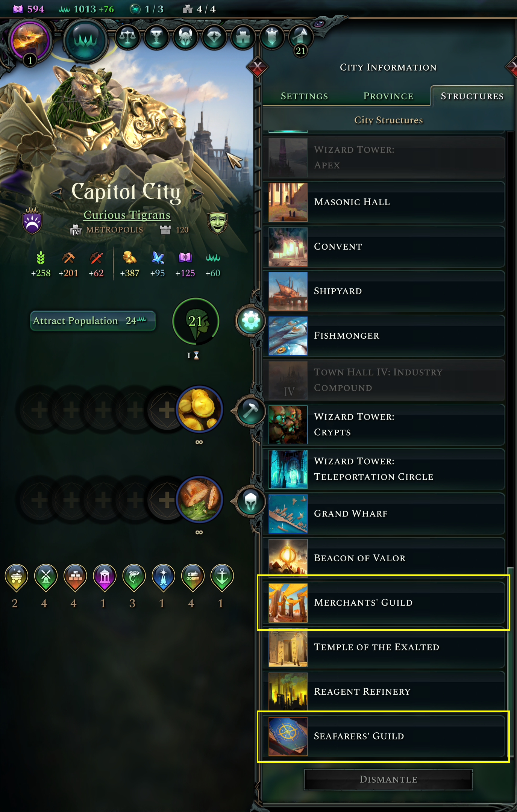Go to the next city arrow
This screenshot has height=812, width=517.
197,194
